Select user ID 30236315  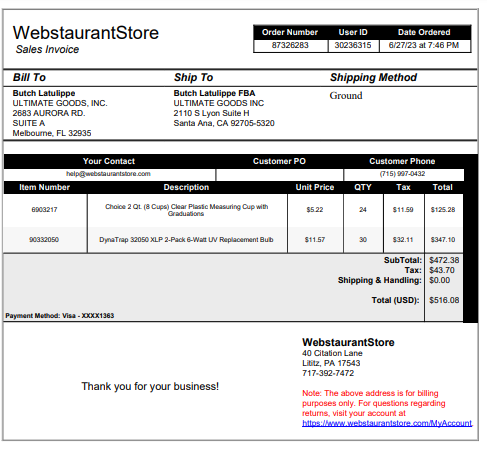(353, 45)
